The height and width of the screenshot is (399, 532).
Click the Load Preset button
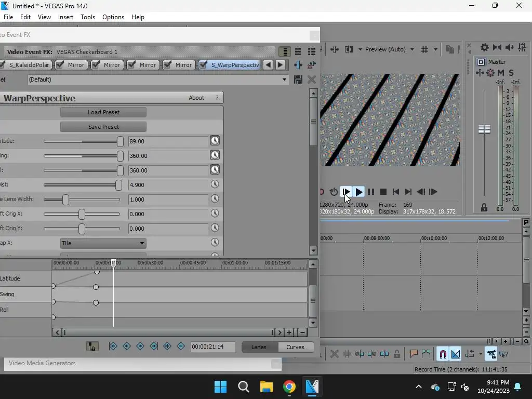(x=103, y=112)
